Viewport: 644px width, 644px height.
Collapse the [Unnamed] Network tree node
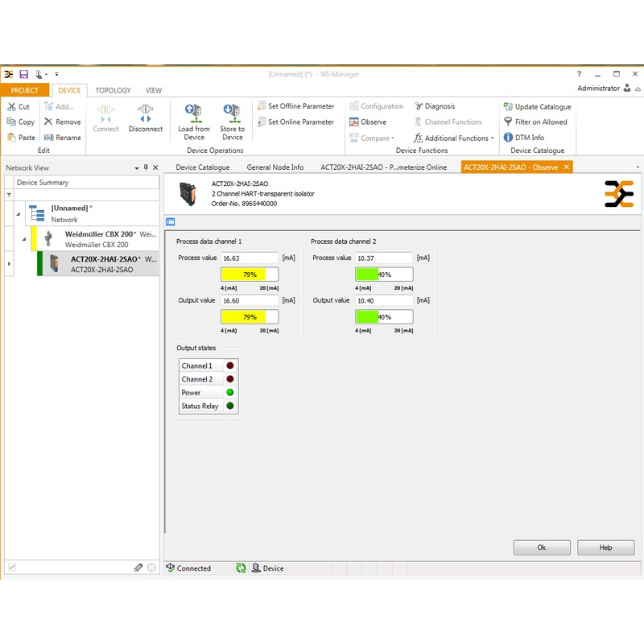tap(19, 214)
